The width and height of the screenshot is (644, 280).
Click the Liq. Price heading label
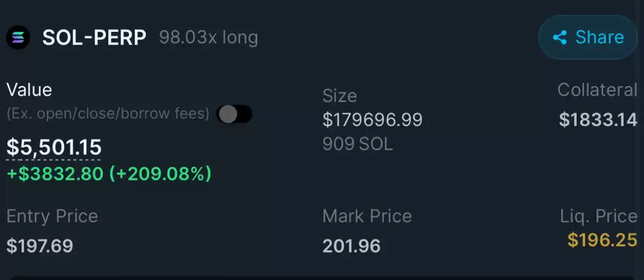click(598, 217)
